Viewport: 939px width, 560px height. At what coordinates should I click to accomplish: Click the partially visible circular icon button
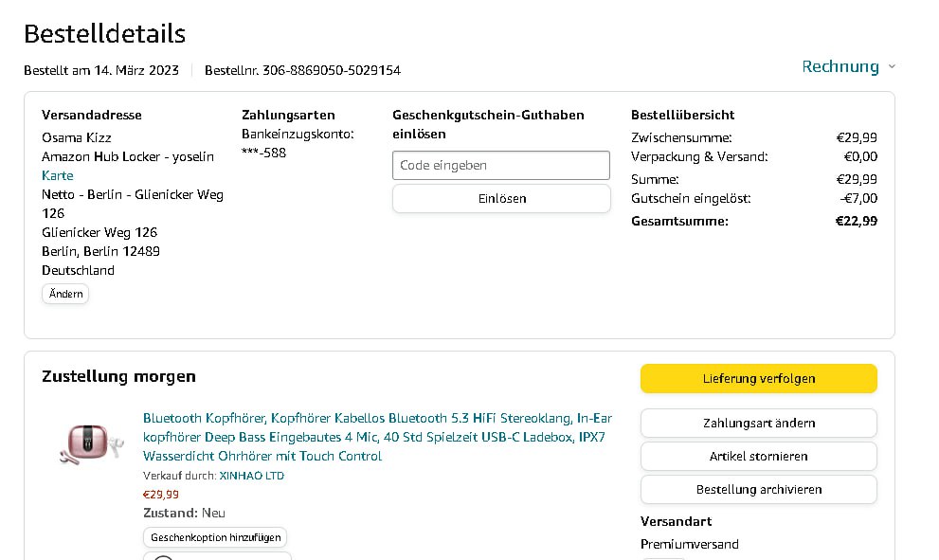point(163,557)
